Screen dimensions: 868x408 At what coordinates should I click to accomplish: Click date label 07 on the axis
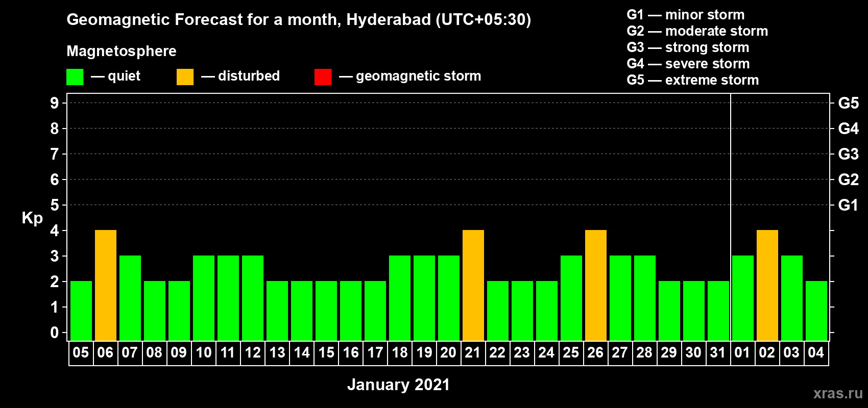coord(130,352)
